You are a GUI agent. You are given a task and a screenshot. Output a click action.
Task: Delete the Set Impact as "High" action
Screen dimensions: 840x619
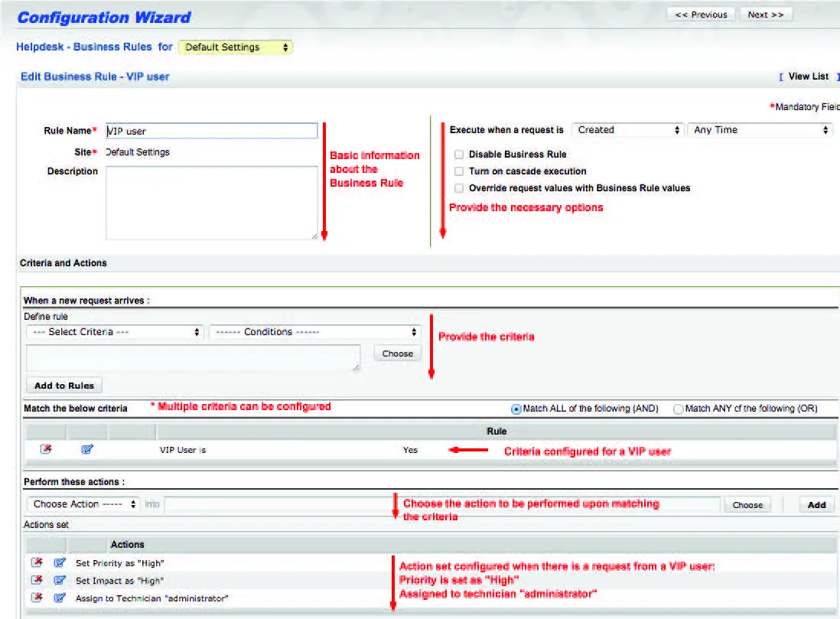37,580
